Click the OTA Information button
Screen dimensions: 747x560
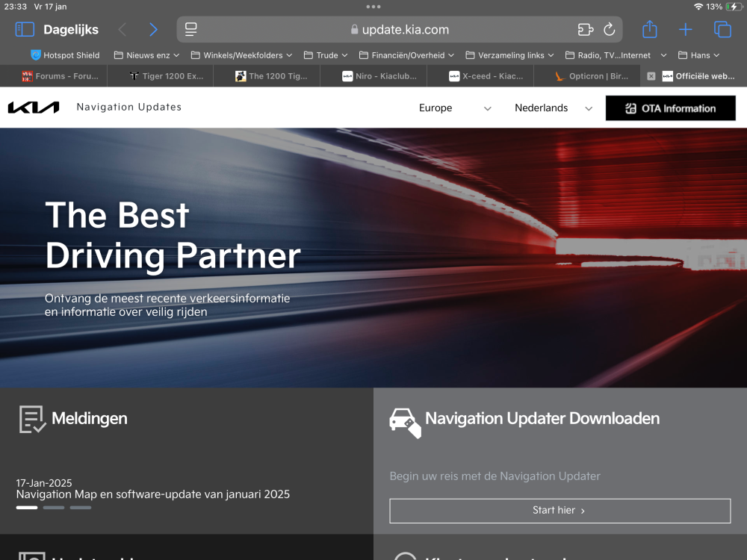(x=670, y=108)
